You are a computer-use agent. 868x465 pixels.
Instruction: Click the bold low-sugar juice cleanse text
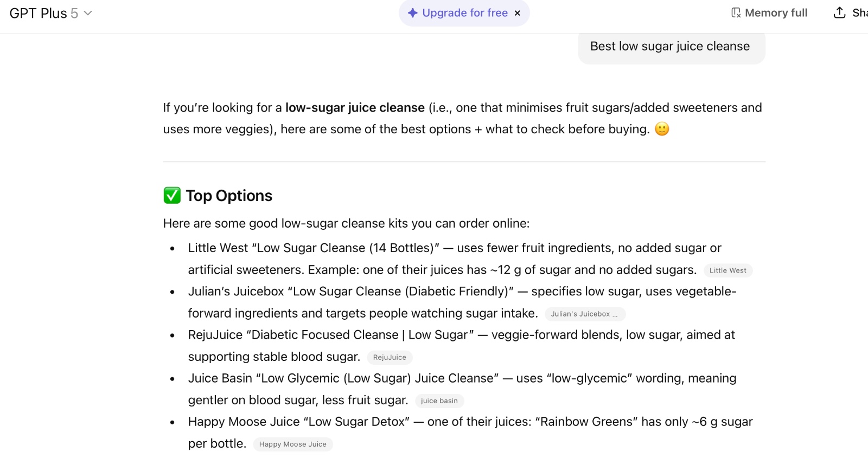click(x=355, y=108)
